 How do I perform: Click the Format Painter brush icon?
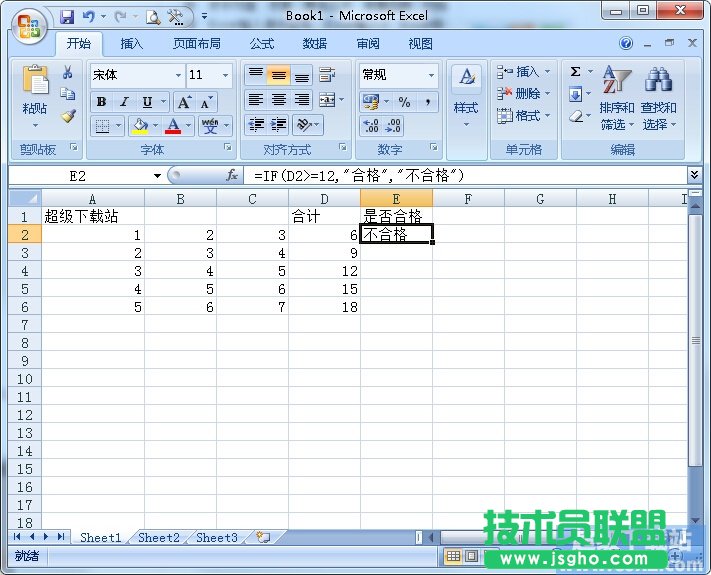pyautogui.click(x=68, y=115)
